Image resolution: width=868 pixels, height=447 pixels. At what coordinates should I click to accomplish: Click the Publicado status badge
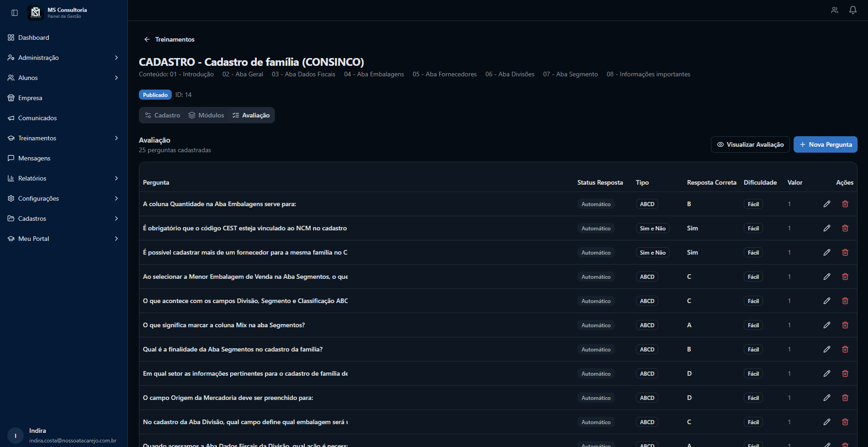coord(155,95)
